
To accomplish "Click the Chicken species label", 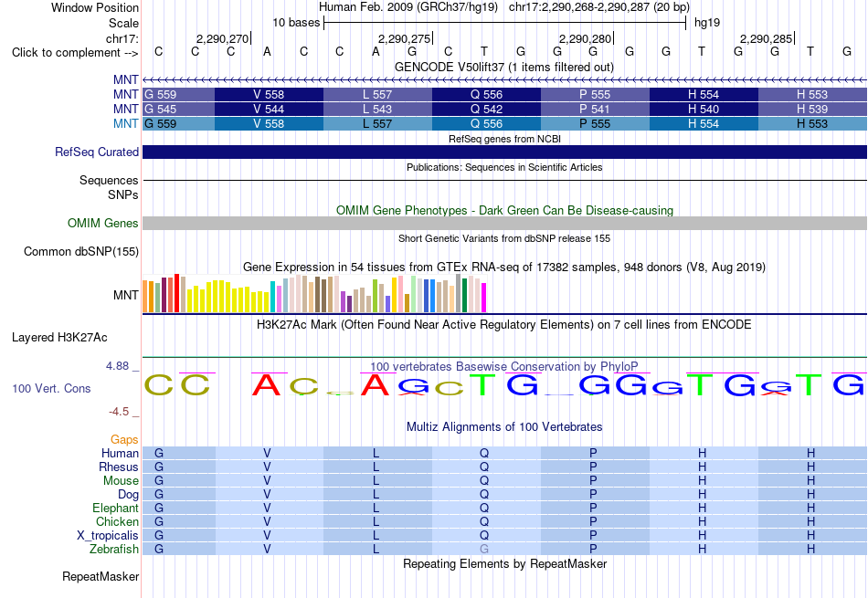I will [117, 521].
